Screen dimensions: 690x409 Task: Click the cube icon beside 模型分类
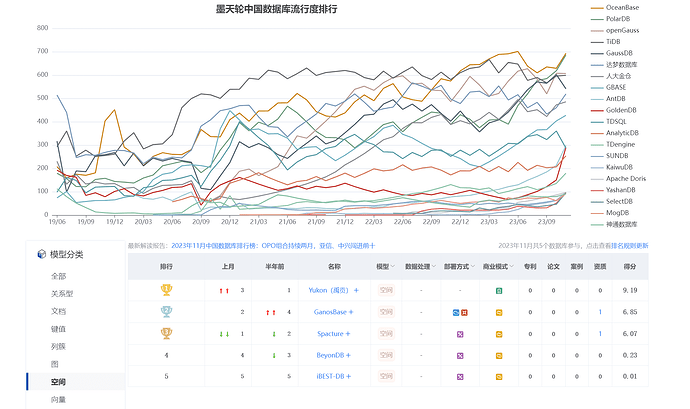[x=42, y=254]
